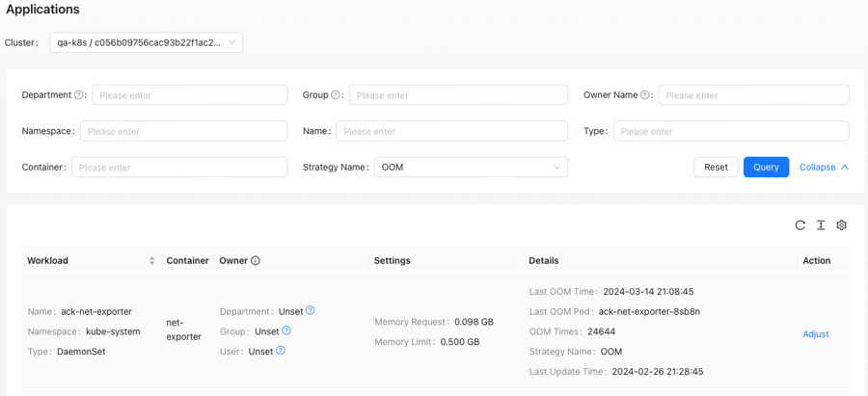The image size is (868, 396).
Task: Click the question icon next to Group Unset
Action: pyautogui.click(x=286, y=330)
